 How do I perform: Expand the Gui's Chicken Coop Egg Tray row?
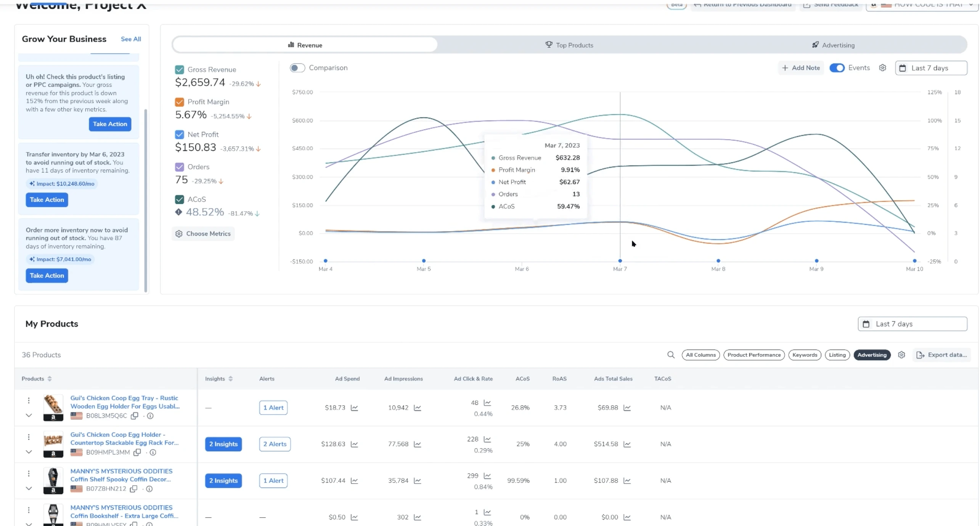tap(29, 415)
